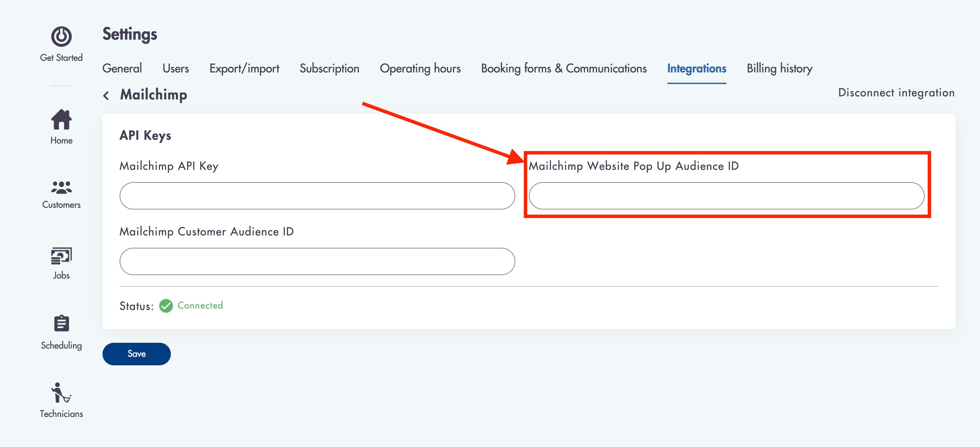This screenshot has height=447, width=980.
Task: Click the Status: label
Action: click(137, 306)
